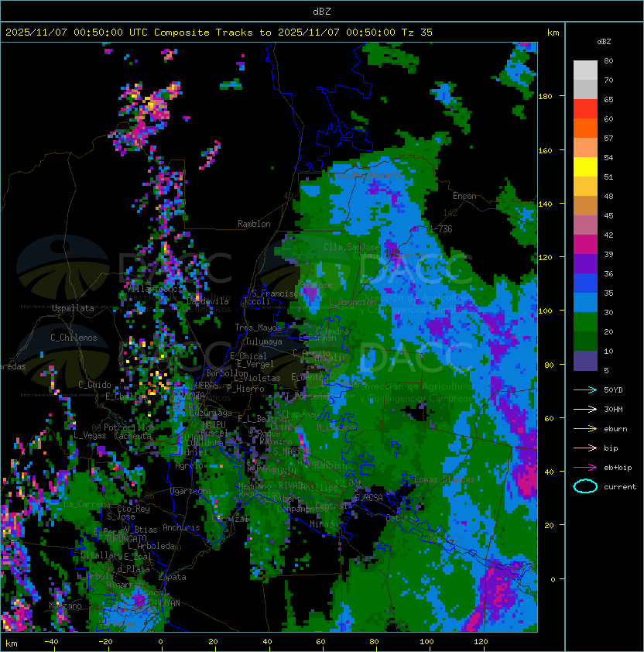Viewport: 644px width, 652px height.
Task: Click the cyan 50YD track arrow in legend
Action: 585,389
